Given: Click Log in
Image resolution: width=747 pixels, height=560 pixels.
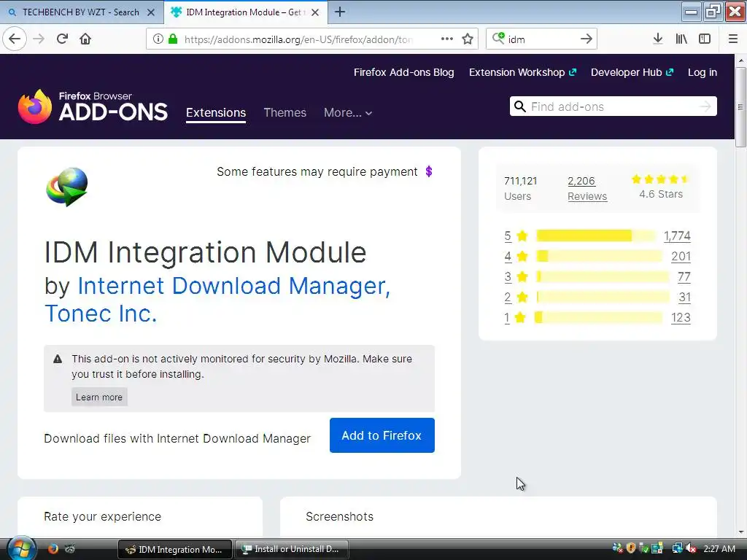Looking at the screenshot, I should (x=703, y=72).
